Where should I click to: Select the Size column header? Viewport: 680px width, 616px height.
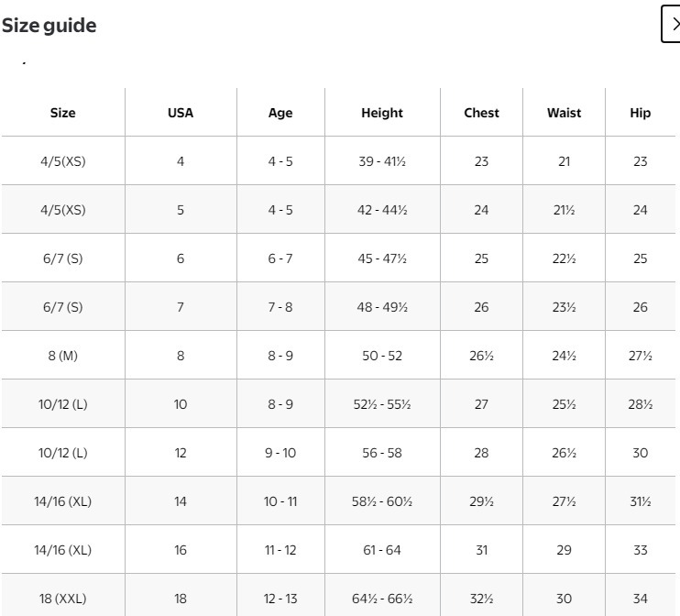(63, 113)
